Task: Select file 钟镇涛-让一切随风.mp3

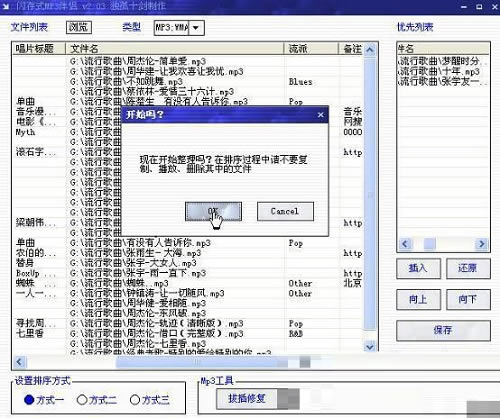Action: pyautogui.click(x=147, y=293)
